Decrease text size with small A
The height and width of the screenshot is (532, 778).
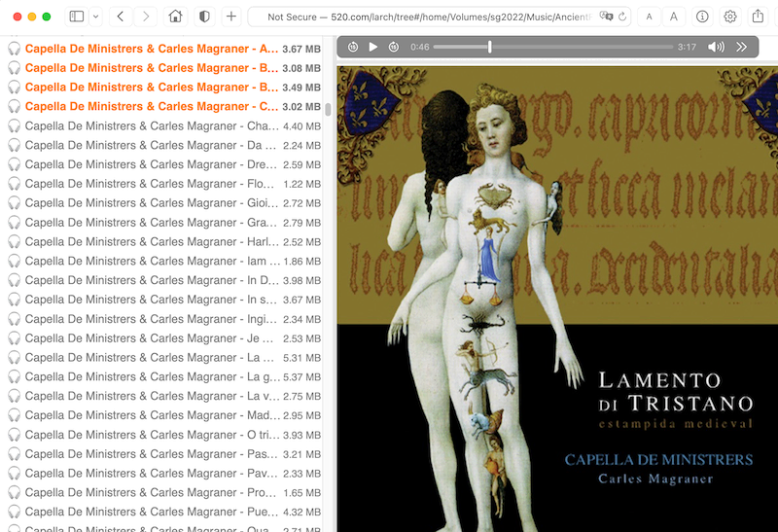[649, 17]
